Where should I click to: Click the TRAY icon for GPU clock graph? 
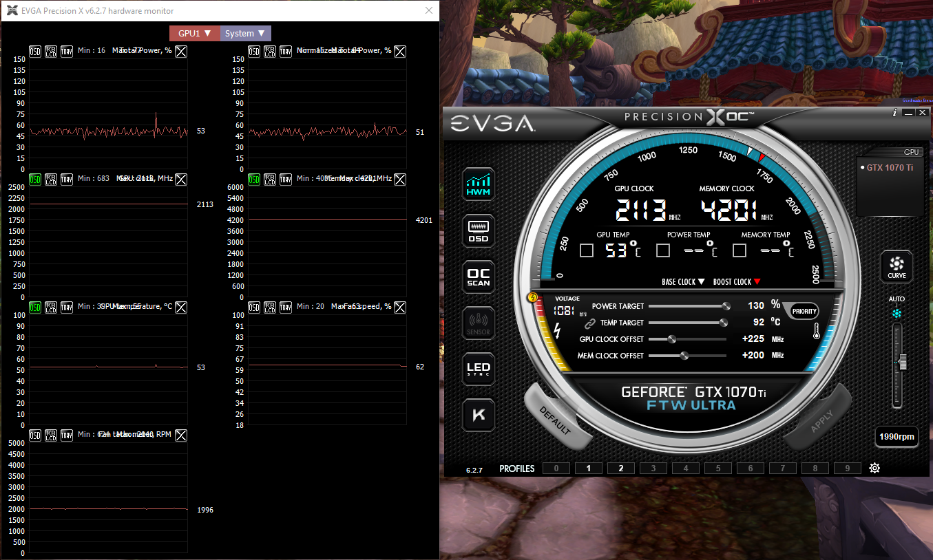(x=67, y=179)
